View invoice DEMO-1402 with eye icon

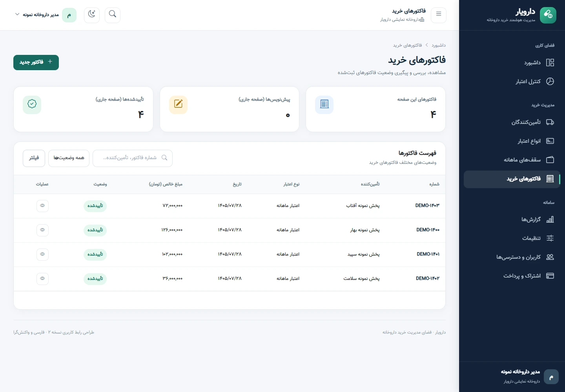42,279
